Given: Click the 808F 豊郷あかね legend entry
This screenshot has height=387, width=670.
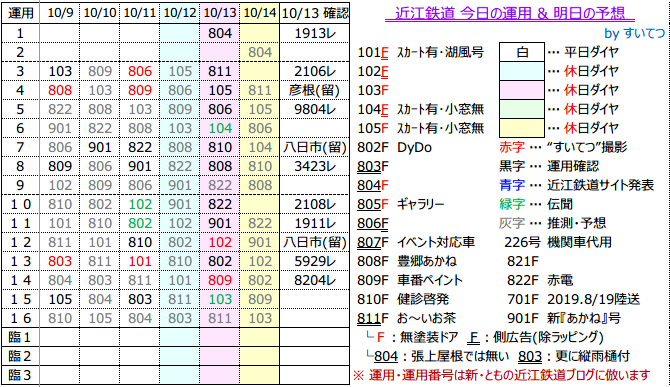Looking at the screenshot, I should 406,261.
